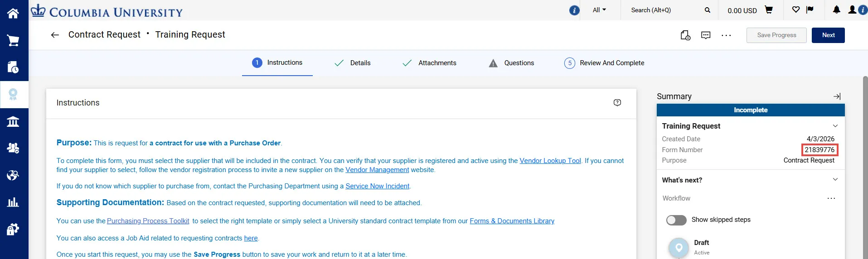Click the Draft step location marker
868x259 pixels.
(679, 248)
